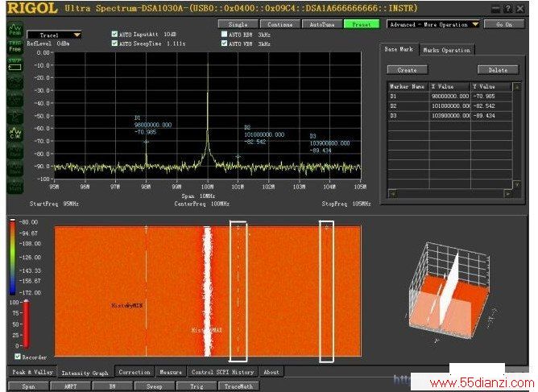Enable the AUTO RBW checkbox
This screenshot has height=392, width=538.
click(224, 35)
